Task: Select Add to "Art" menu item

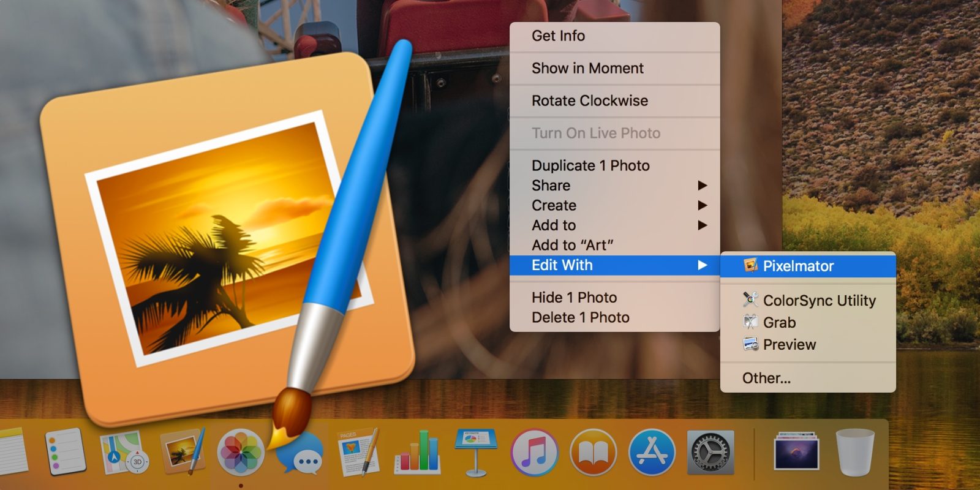Action: tap(614, 245)
